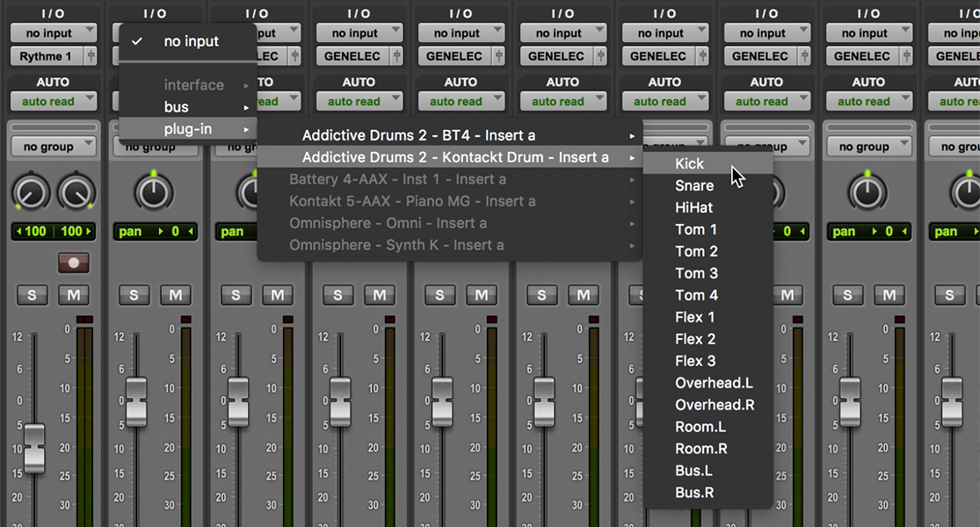Screen dimensions: 980x527
Task: Choose Overhead.L as input source
Action: tap(708, 383)
